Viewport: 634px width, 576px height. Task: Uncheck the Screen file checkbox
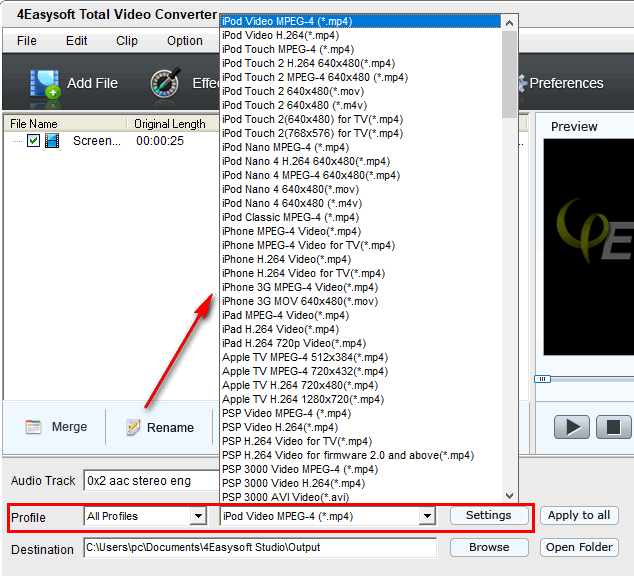(x=33, y=141)
